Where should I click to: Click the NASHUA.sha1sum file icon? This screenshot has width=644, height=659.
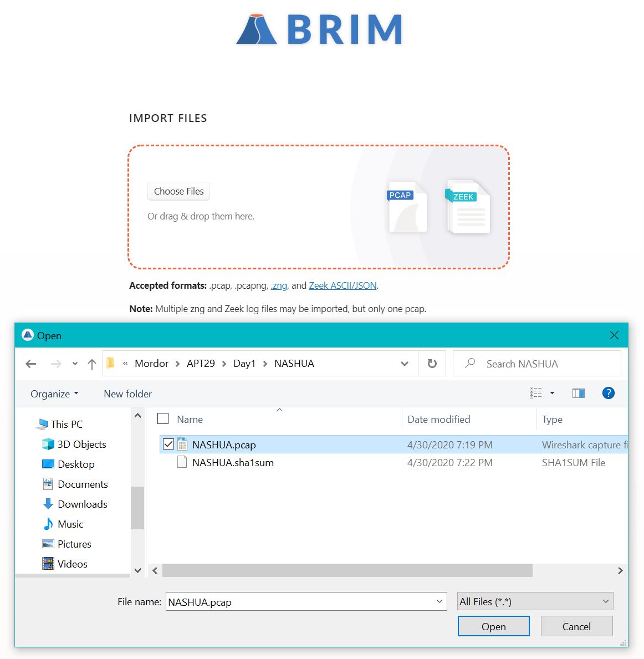pos(182,462)
